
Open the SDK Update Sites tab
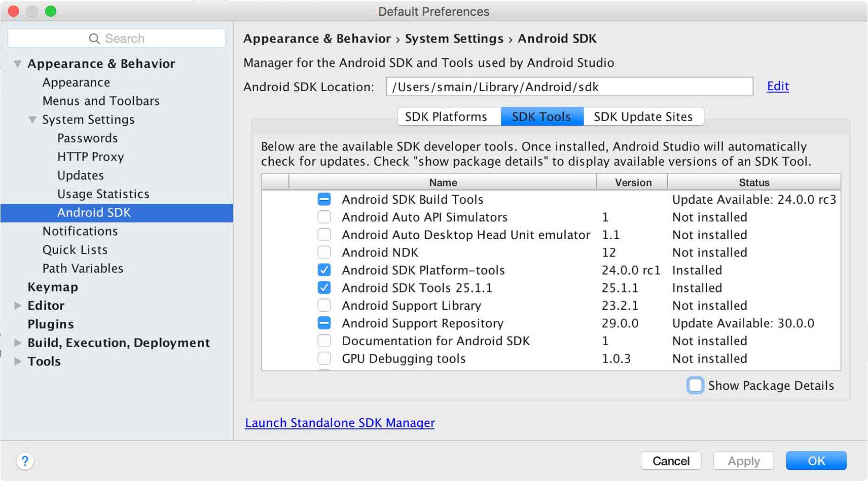(x=643, y=117)
